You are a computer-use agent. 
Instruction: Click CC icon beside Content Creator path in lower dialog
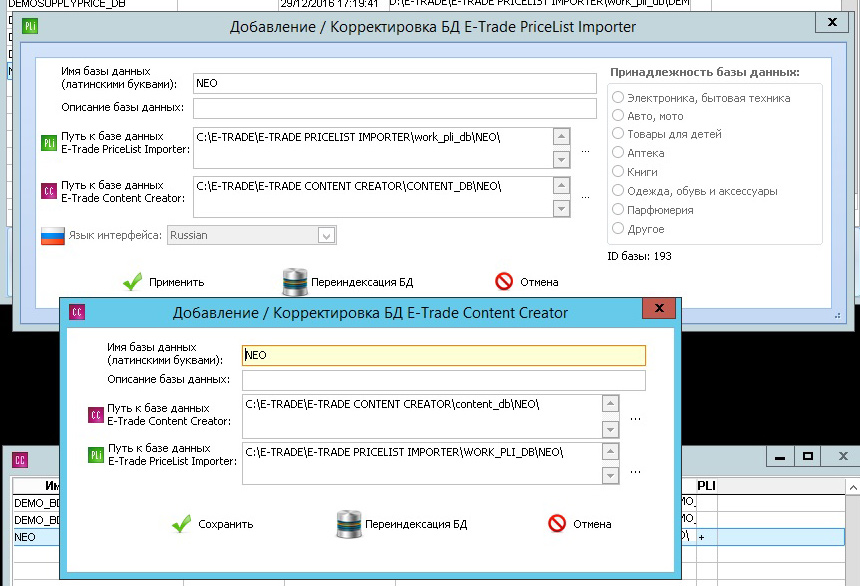point(96,415)
